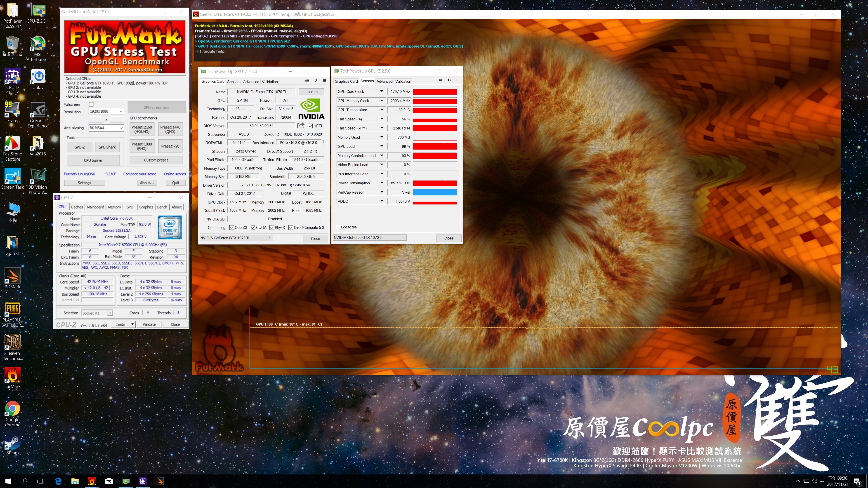This screenshot has height=488, width=868.
Task: Click the taskbar search magnifier icon
Action: click(24, 481)
